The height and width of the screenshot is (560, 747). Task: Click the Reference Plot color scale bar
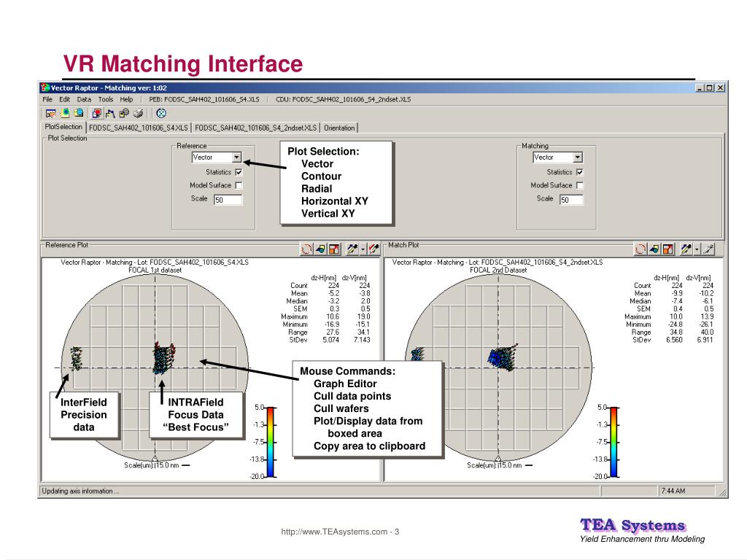point(271,442)
